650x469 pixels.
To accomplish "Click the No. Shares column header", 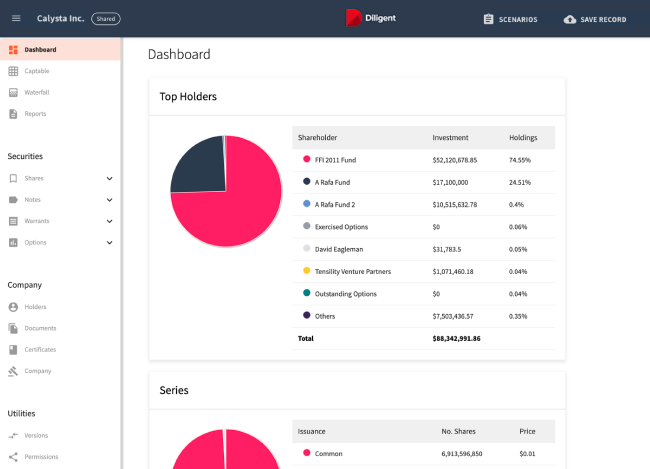I will 458,432.
